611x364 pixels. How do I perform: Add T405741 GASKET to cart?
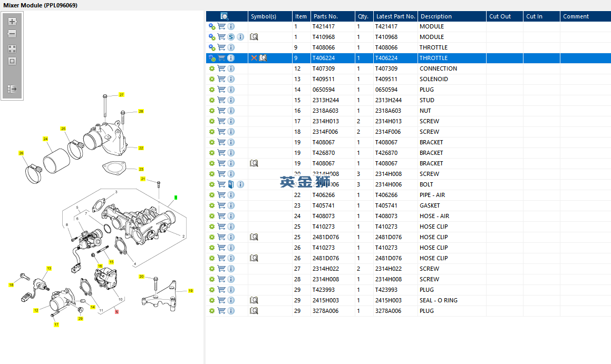pyautogui.click(x=221, y=205)
